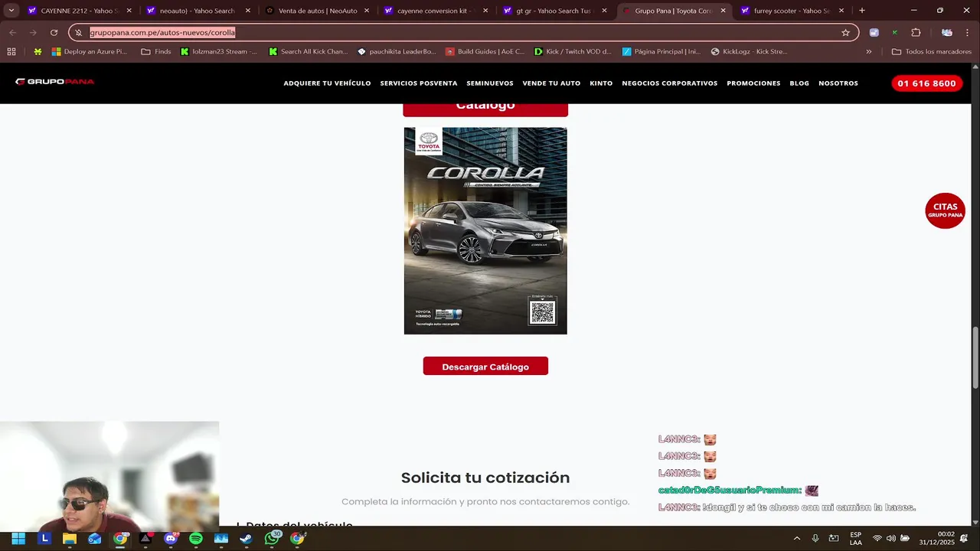
Task: Click the purple extension icon beside address bar
Action: click(x=874, y=33)
